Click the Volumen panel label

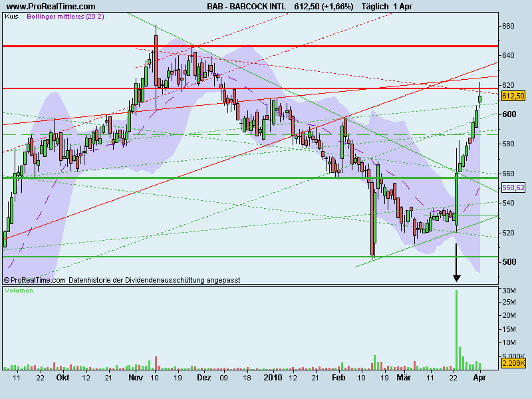19,291
